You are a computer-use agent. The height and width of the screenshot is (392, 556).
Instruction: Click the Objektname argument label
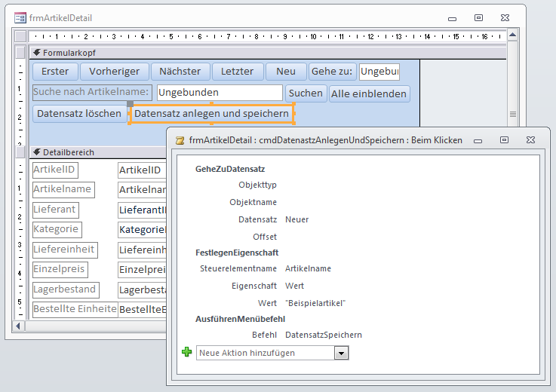(x=253, y=202)
